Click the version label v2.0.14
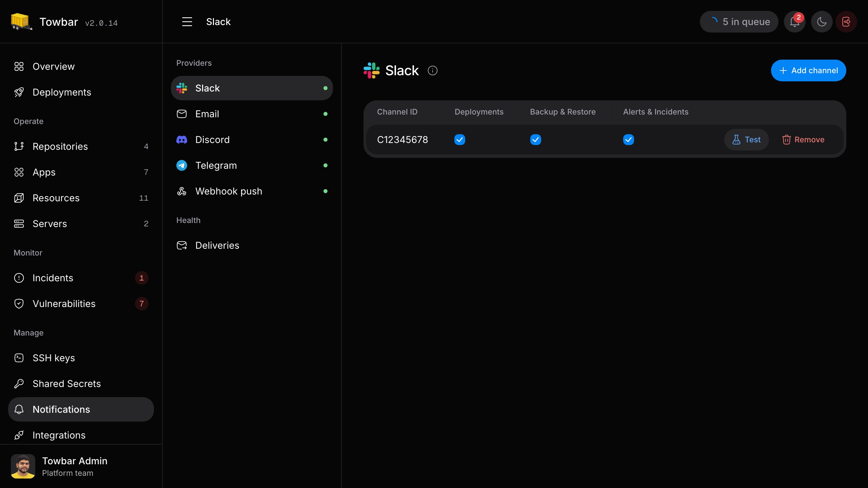Image resolution: width=868 pixels, height=488 pixels. [x=101, y=23]
